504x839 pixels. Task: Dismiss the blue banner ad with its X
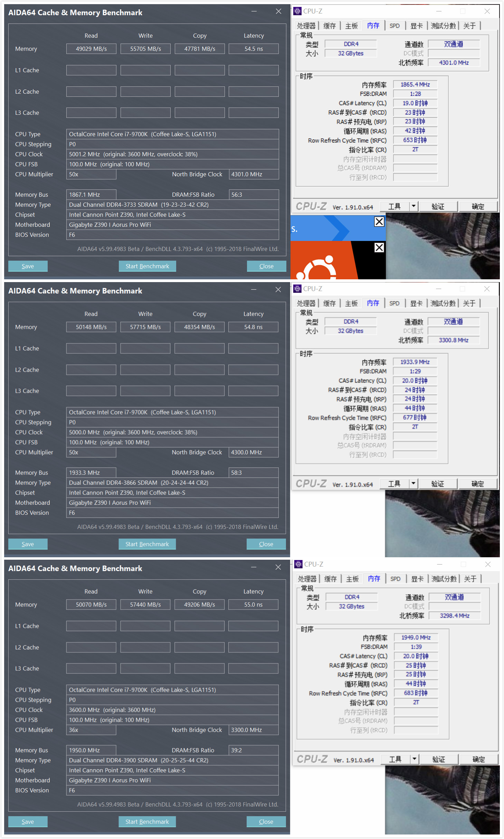coord(379,222)
